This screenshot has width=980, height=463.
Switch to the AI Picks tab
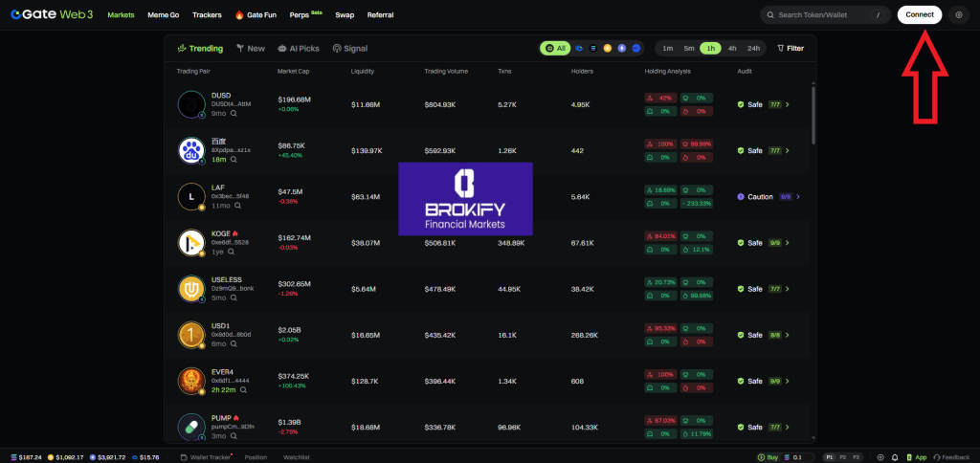(299, 48)
